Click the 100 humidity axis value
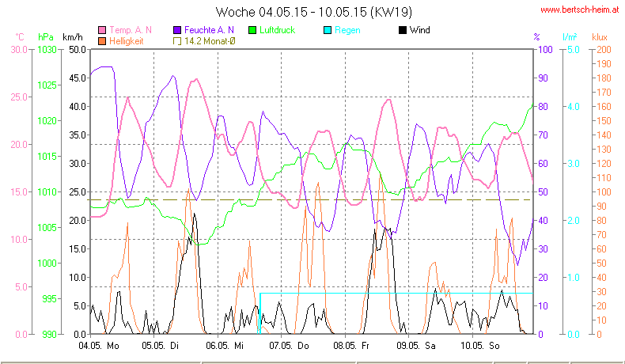Screen dimensions: 625x364 click(545, 50)
